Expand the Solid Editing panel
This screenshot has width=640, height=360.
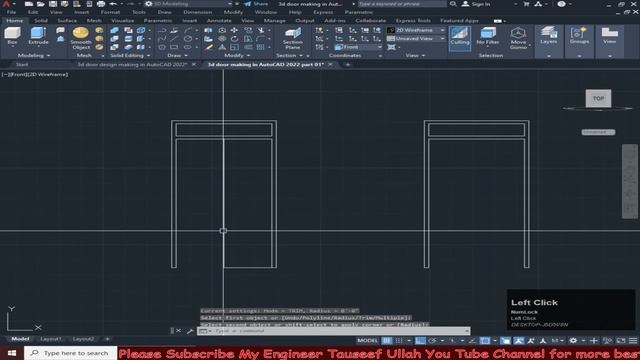(x=130, y=56)
